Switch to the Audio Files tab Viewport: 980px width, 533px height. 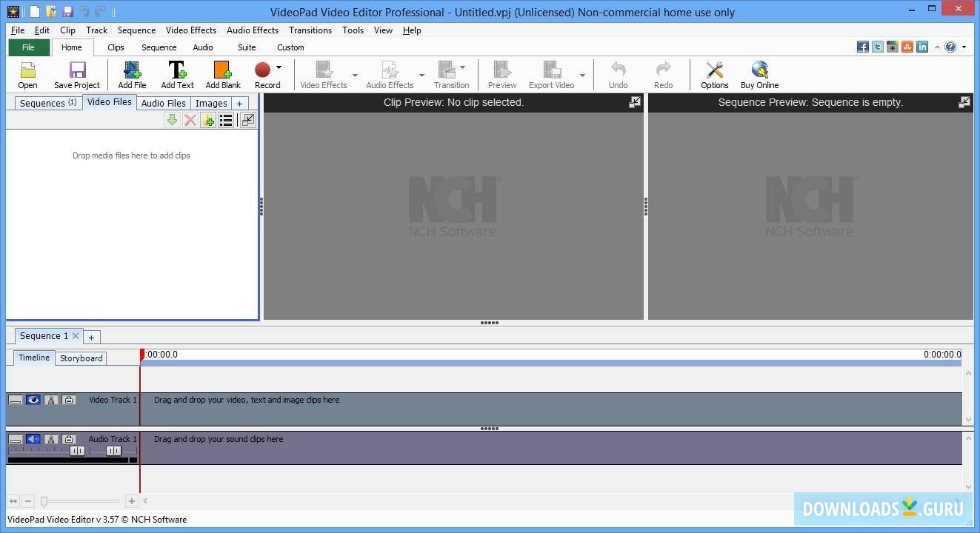pyautogui.click(x=163, y=103)
